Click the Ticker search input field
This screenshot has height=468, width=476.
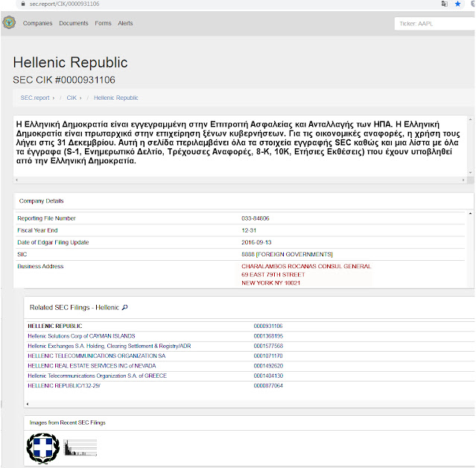click(x=435, y=24)
